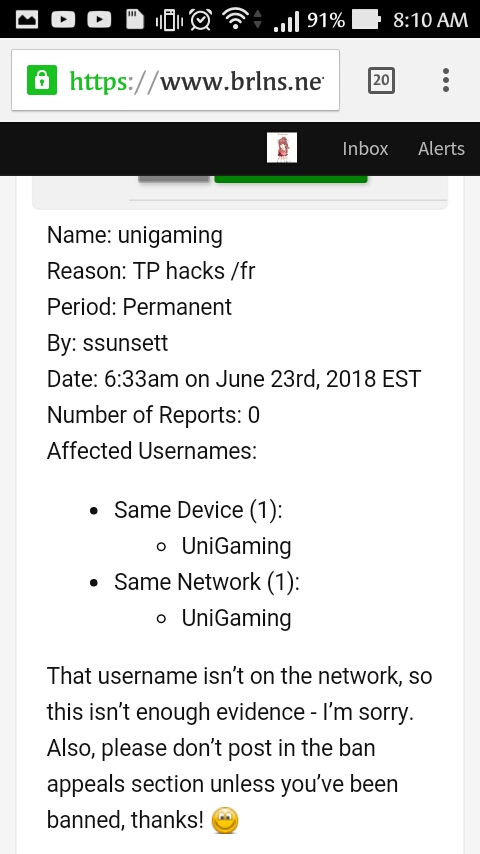Tap the Wi-Fi status icon
This screenshot has height=854, width=480.
[235, 20]
